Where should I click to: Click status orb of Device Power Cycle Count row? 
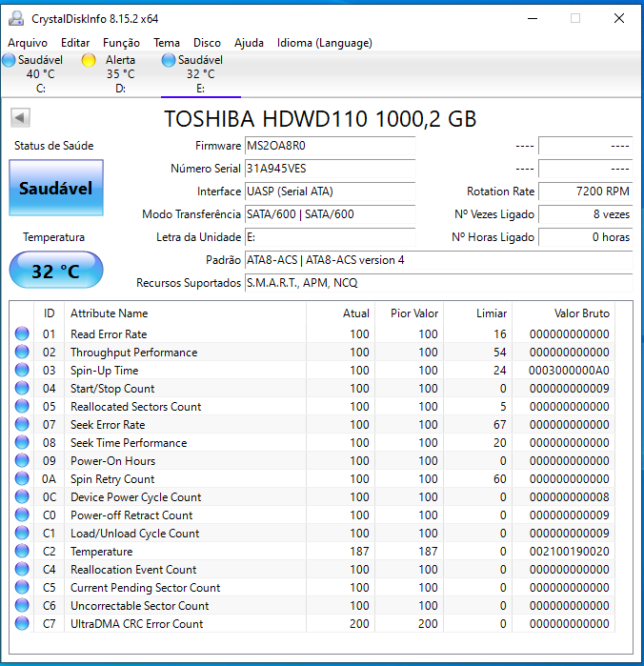[22, 496]
